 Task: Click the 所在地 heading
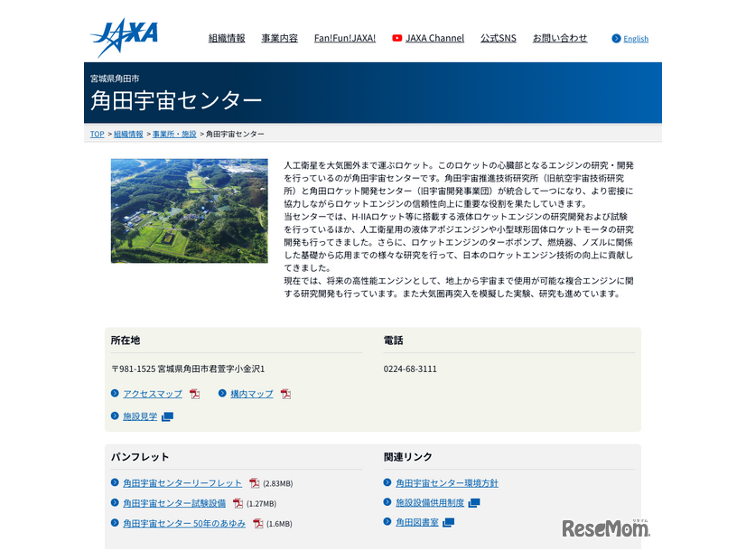click(126, 341)
